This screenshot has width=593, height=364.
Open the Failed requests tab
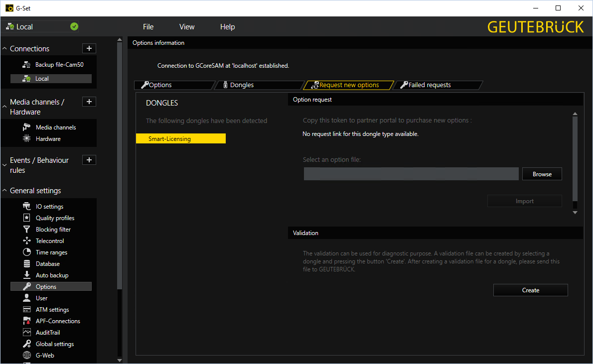[x=429, y=85]
